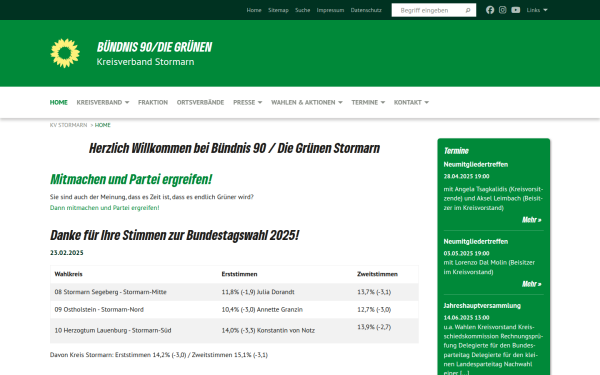The height and width of the screenshot is (375, 600).
Task: Expand the Termine menu arrow
Action: 383,103
